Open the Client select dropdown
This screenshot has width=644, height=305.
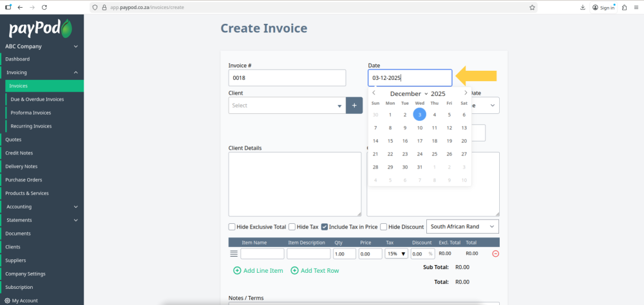[287, 106]
